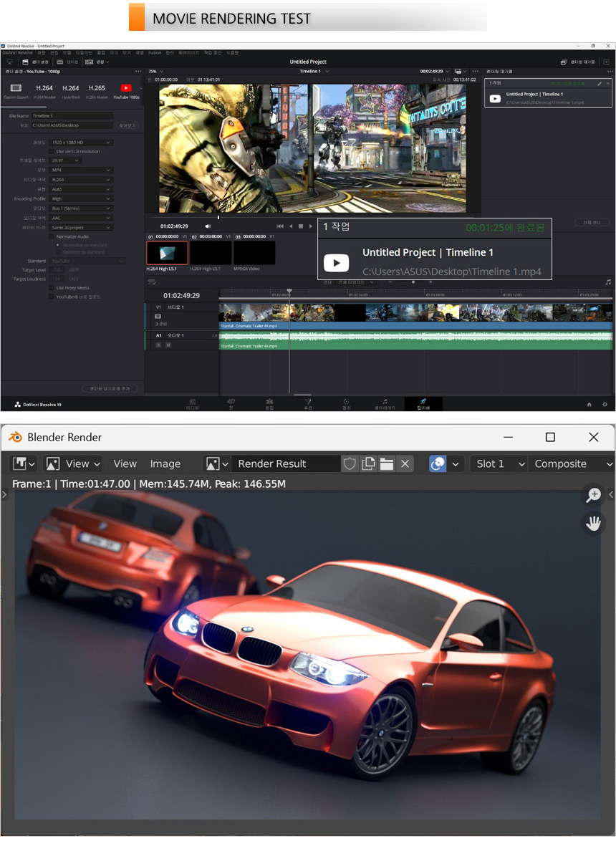The width and height of the screenshot is (616, 841).
Task: Select the YouTube 1080p render preset
Action: coord(126,89)
